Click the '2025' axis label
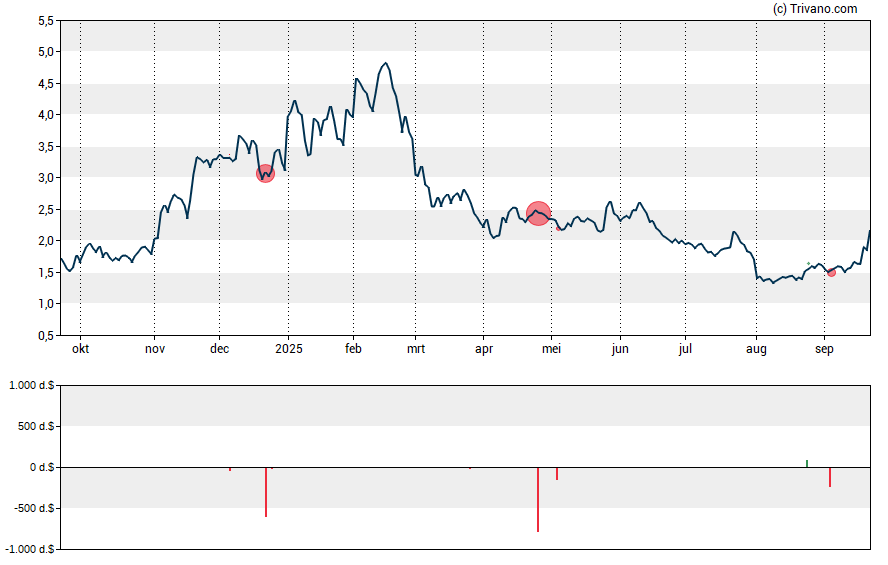 pos(289,349)
